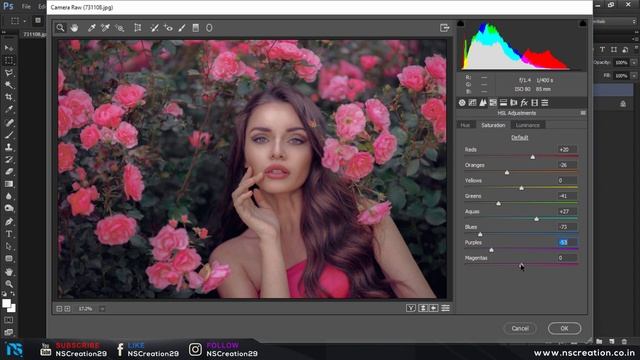Image resolution: width=640 pixels, height=360 pixels.
Task: Click the Oranges saturation slider handle
Action: coord(507,173)
